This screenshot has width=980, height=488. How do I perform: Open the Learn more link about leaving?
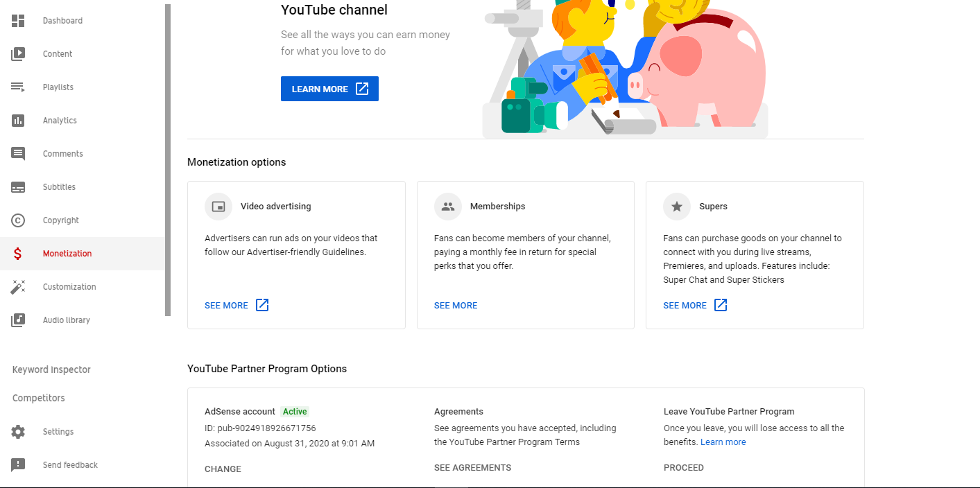pos(723,442)
